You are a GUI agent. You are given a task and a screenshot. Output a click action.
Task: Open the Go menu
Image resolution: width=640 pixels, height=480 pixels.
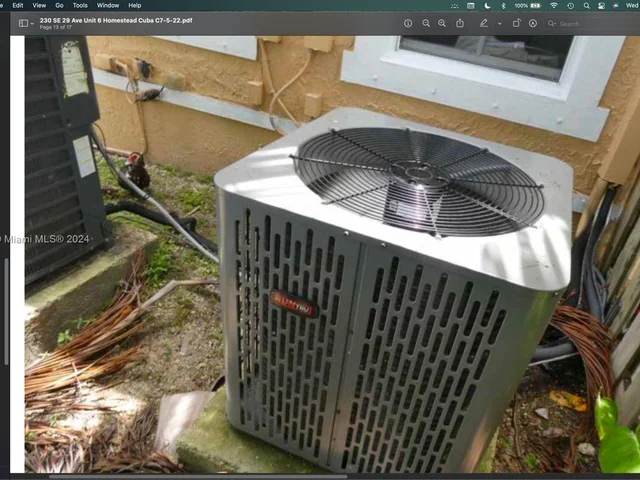point(59,5)
